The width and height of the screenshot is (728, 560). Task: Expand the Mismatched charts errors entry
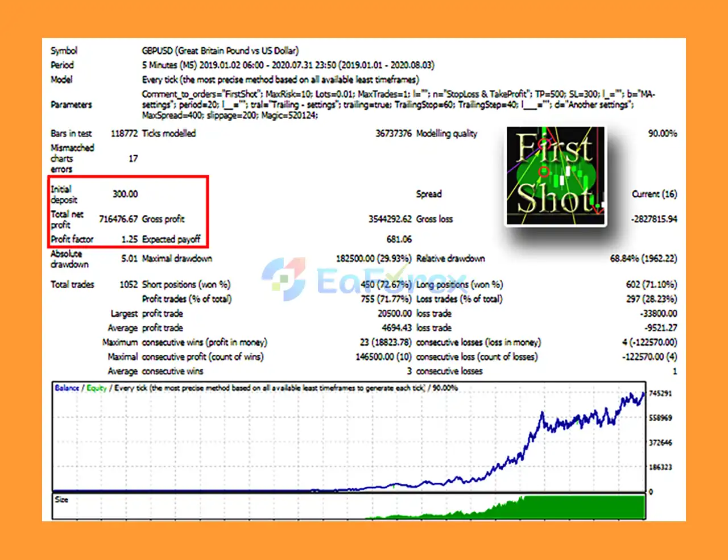point(72,158)
